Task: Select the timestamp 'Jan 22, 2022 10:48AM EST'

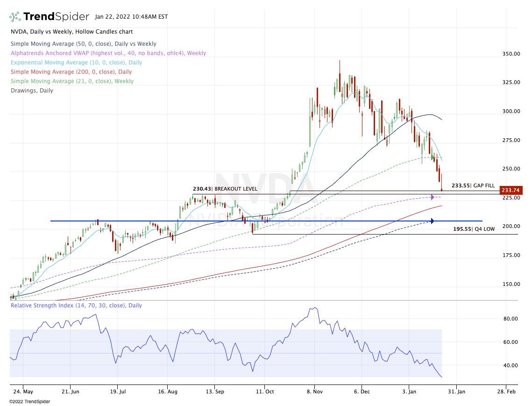Action: [131, 17]
